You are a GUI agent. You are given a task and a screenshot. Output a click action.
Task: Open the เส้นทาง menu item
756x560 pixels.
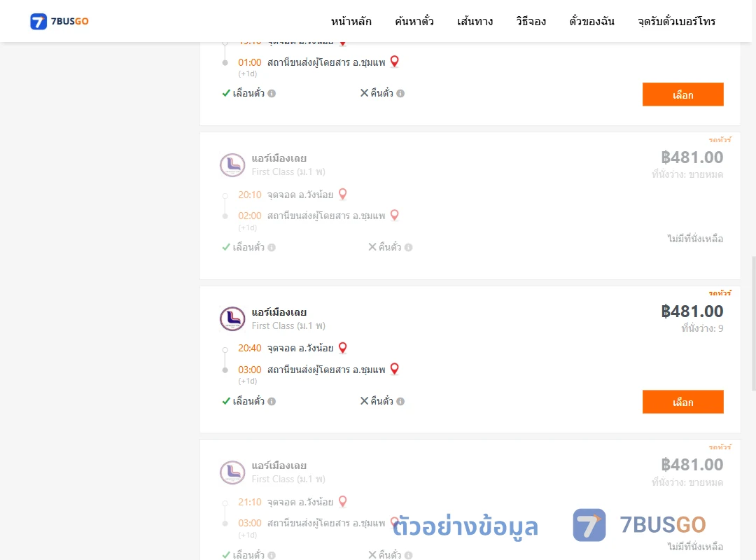click(x=475, y=21)
